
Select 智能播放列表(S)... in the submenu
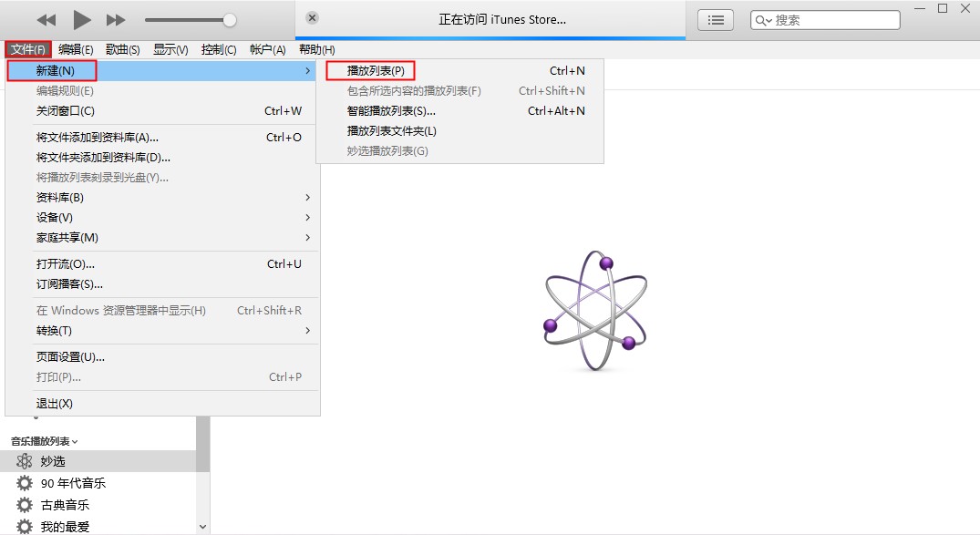point(460,110)
